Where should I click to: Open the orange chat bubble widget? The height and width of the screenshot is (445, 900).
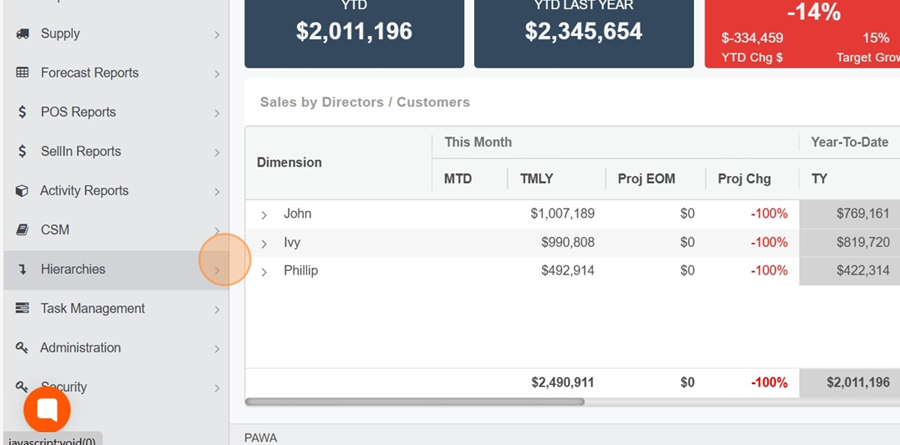(47, 410)
